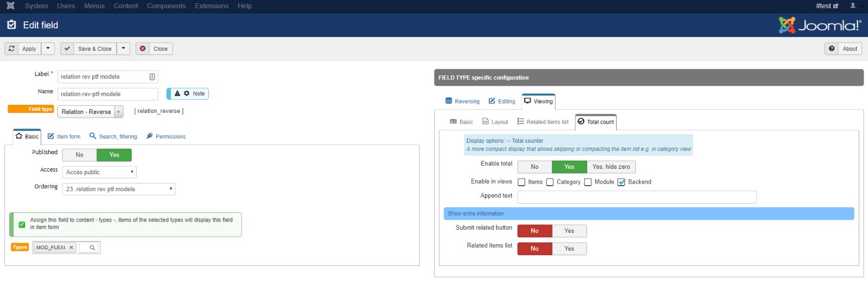Click the Label text field

coord(107,77)
